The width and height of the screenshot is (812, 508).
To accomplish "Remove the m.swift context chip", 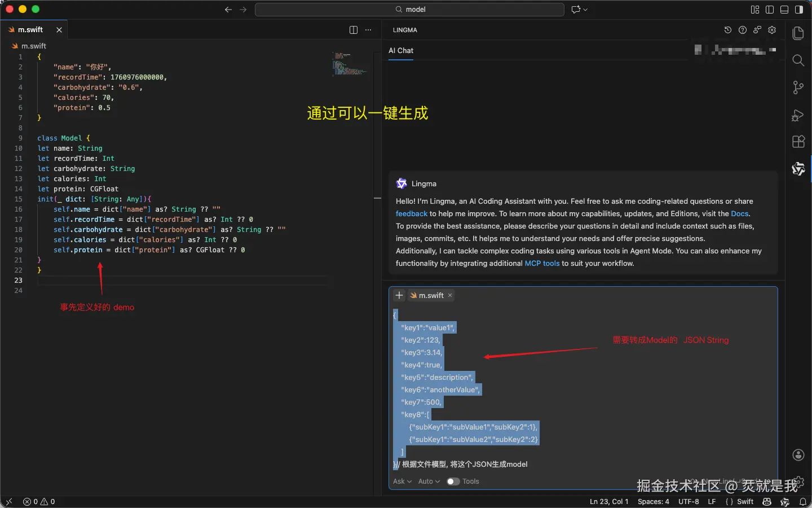I will click(x=450, y=295).
